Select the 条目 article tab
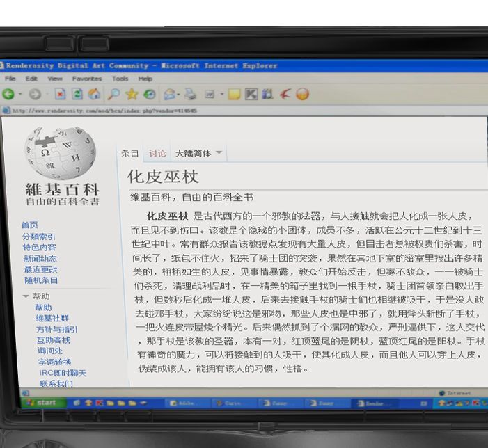The width and height of the screenshot is (488, 448). pyautogui.click(x=129, y=153)
